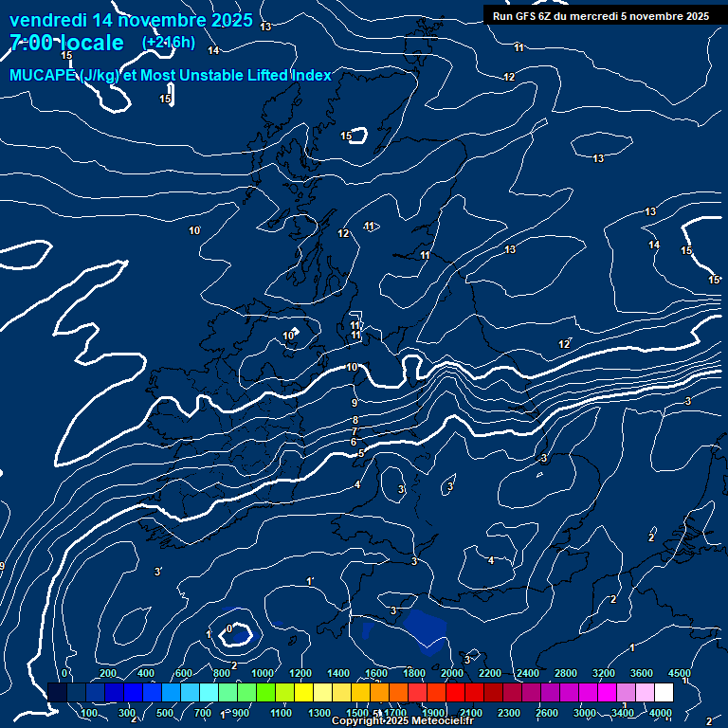
Task: Click the '4500' color scale label
Action: 680,673
